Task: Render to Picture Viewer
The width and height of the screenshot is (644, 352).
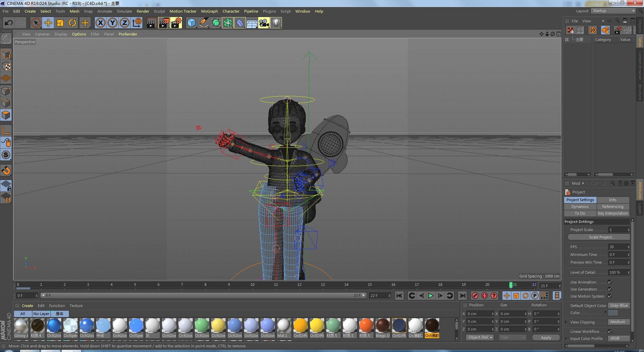Action: (x=164, y=23)
